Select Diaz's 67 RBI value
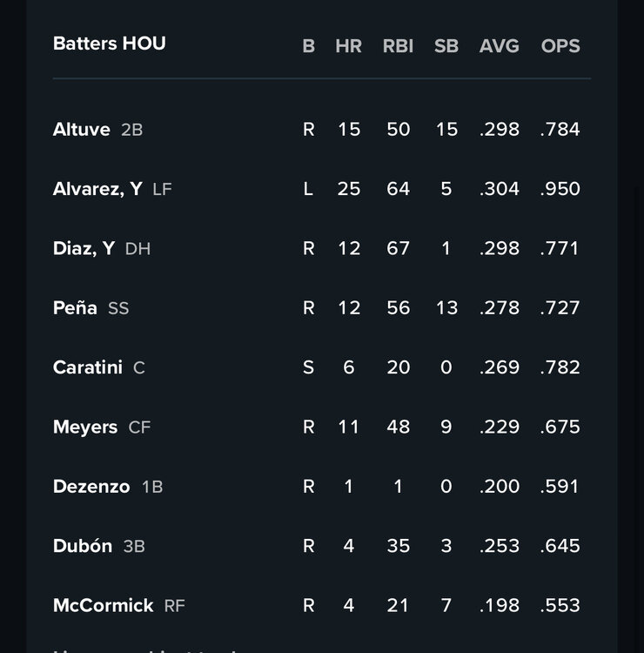 pyautogui.click(x=398, y=248)
